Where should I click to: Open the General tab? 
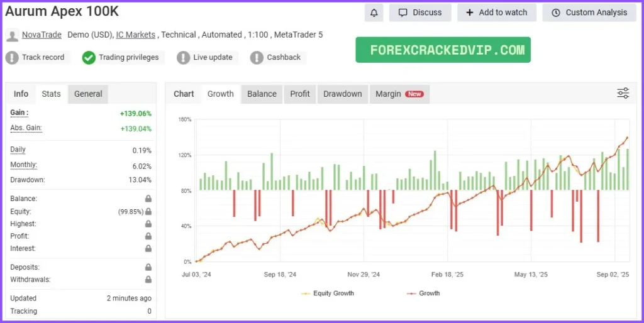tap(88, 94)
